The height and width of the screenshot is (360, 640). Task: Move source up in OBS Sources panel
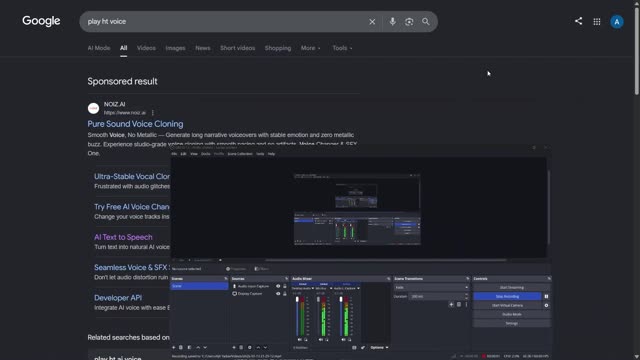click(258, 347)
